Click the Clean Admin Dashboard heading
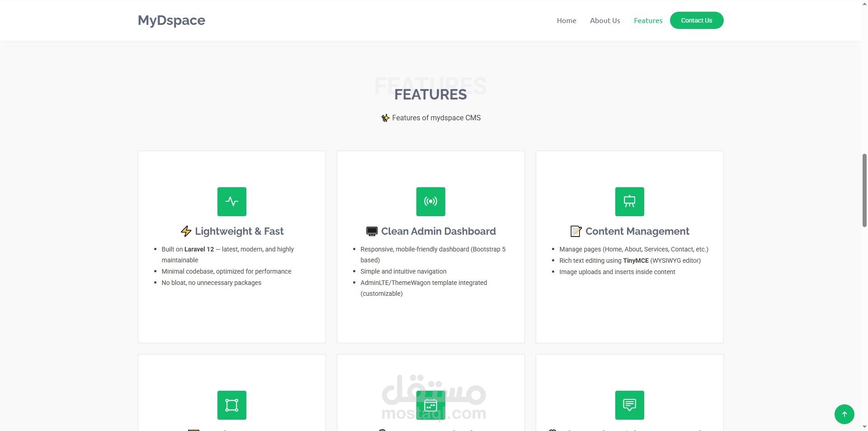 point(439,232)
